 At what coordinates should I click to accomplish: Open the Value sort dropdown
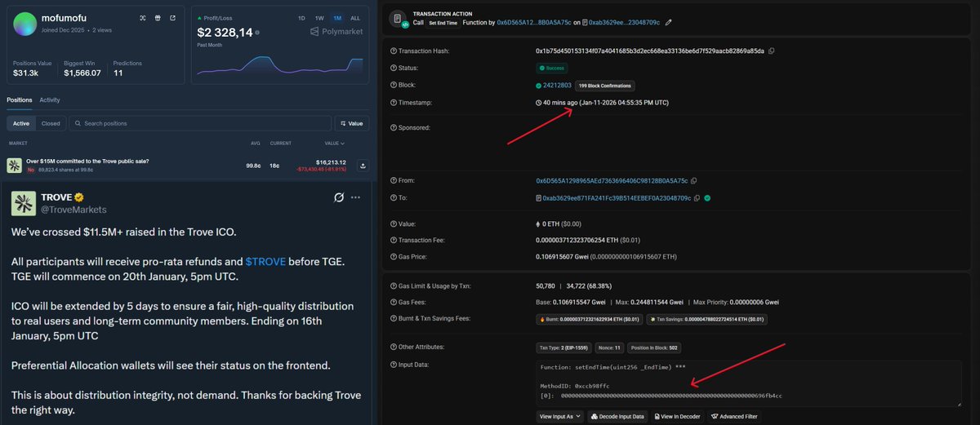[352, 123]
